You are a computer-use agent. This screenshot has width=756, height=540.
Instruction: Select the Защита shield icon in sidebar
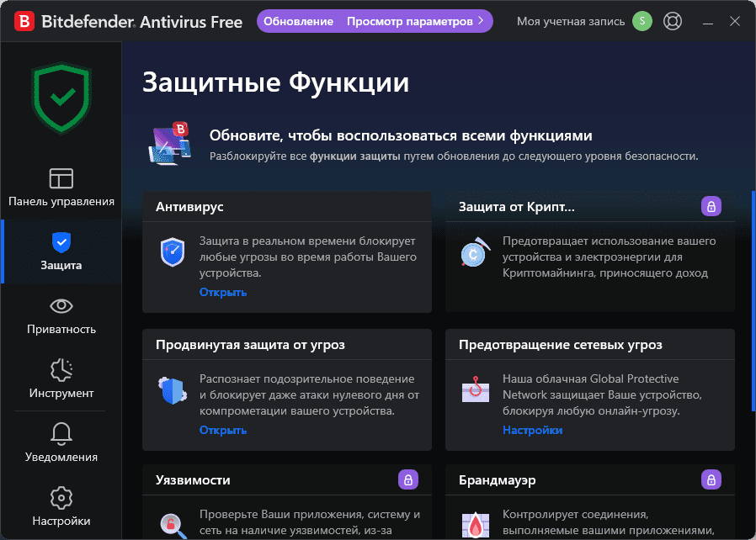pyautogui.click(x=61, y=242)
